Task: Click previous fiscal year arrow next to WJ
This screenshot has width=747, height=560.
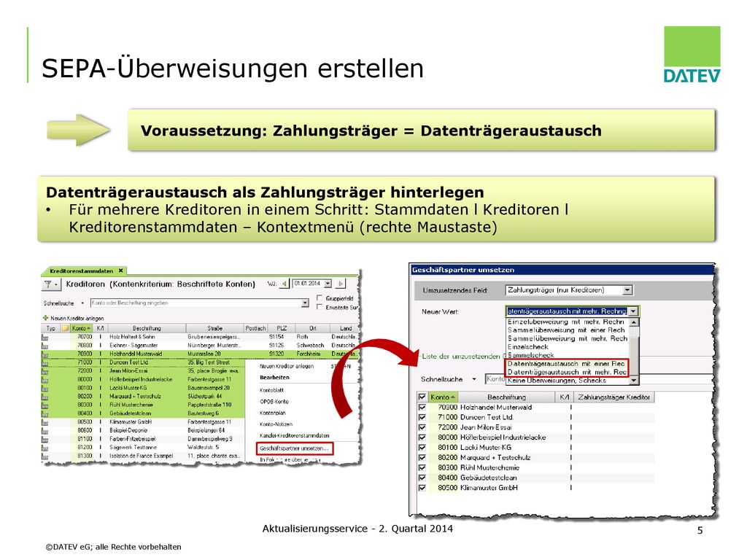Action: pyautogui.click(x=285, y=284)
